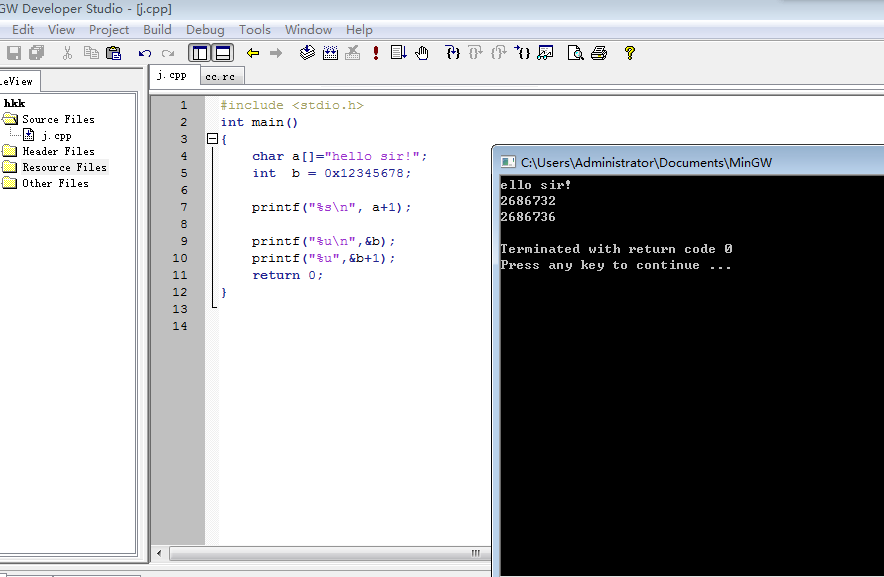Click the Stop build icon
Image resolution: width=884 pixels, height=577 pixels.
pos(353,53)
